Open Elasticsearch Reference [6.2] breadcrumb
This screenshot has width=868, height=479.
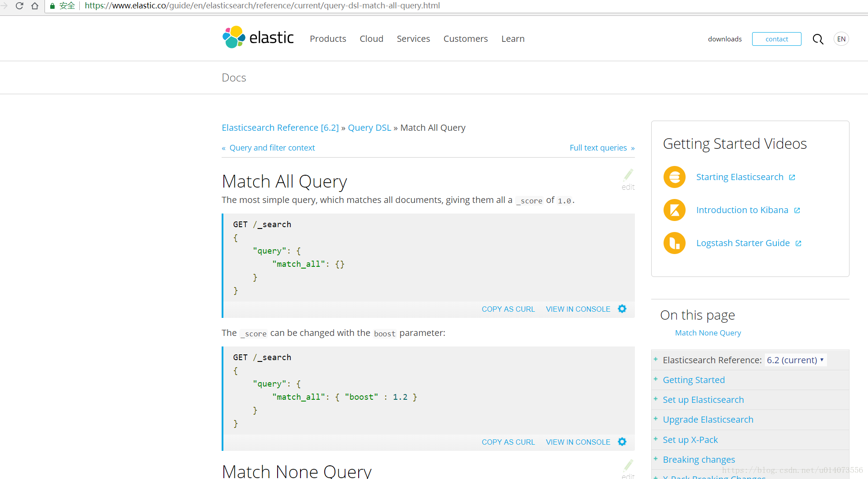280,128
